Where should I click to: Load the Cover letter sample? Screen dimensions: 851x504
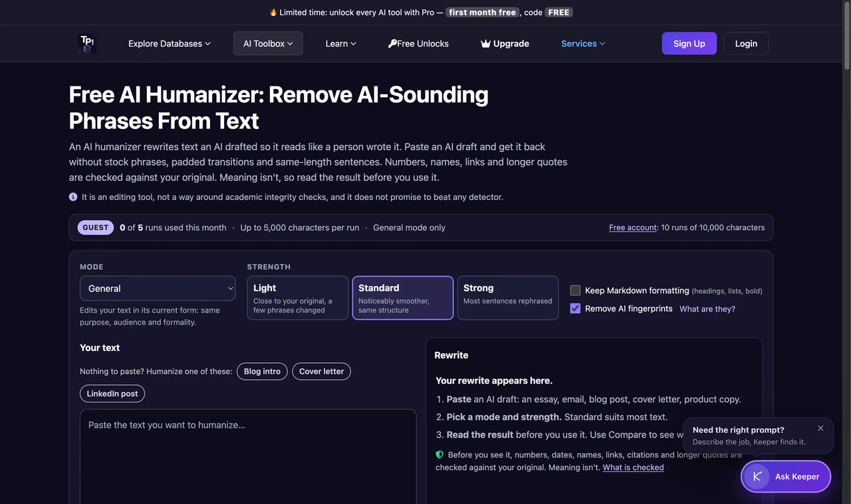[322, 372]
